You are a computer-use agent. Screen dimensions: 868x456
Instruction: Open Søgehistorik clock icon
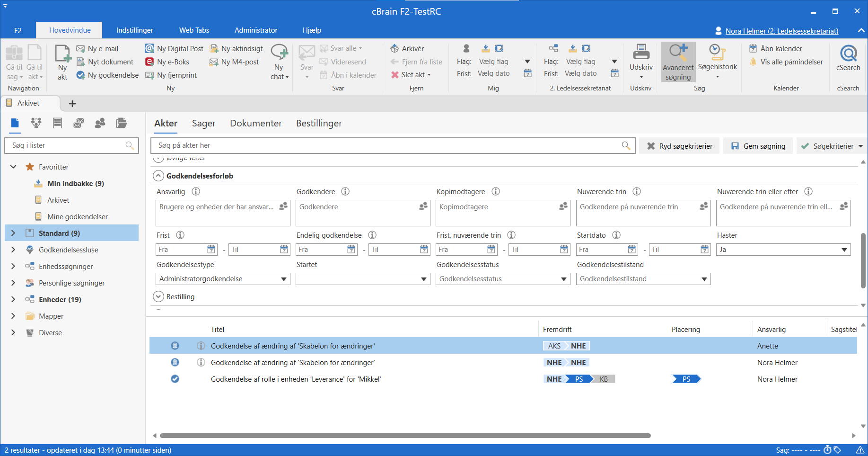point(717,52)
